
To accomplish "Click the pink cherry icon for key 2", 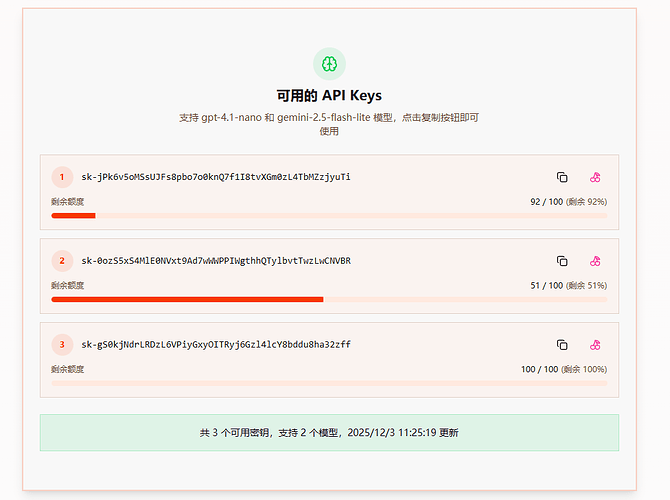I will [595, 261].
